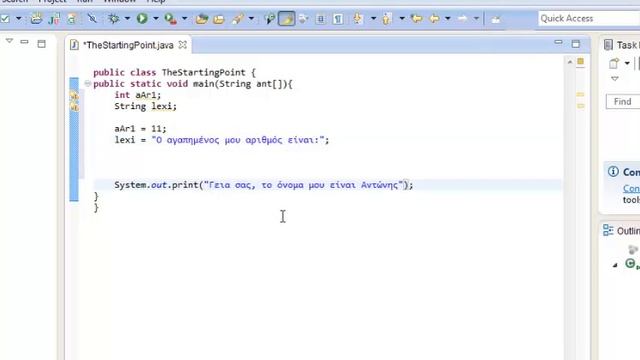Screen dimensions: 640x360
Task: Click the greyed toolbar icon in Outline view
Action: pyautogui.click(x=633, y=249)
